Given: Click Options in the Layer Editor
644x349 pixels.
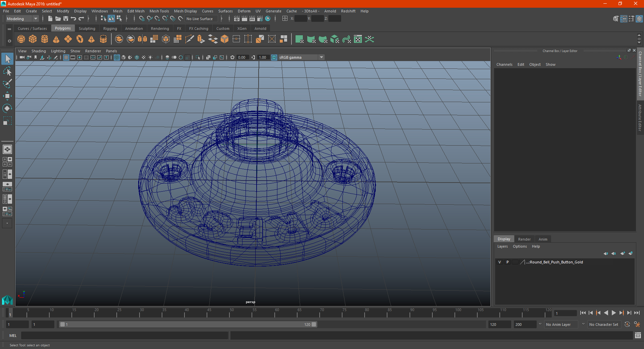Looking at the screenshot, I should point(520,246).
